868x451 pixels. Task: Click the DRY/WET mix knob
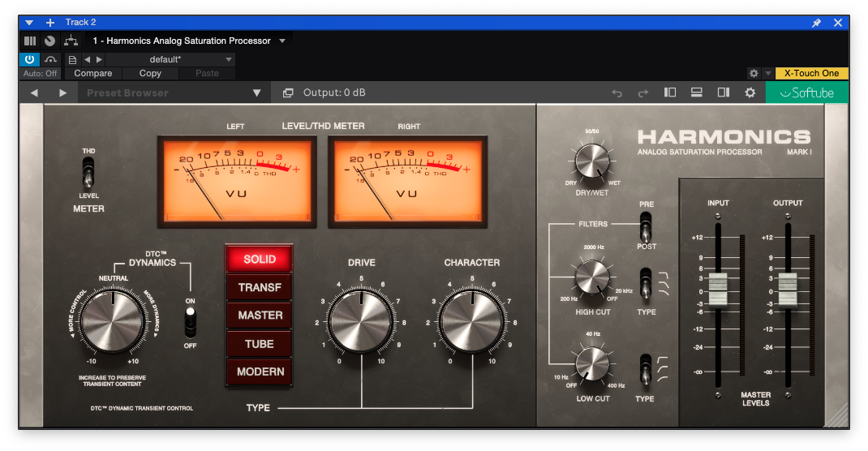[591, 161]
